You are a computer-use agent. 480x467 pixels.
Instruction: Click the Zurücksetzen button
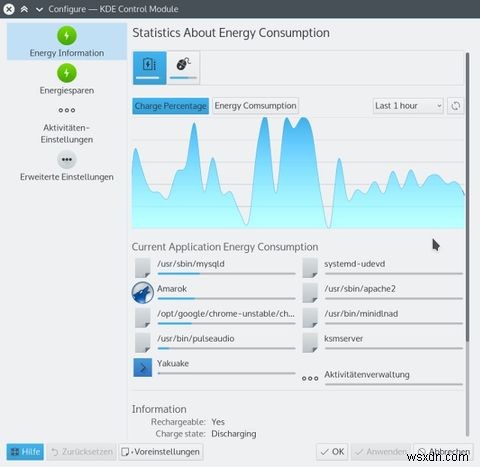pyautogui.click(x=81, y=452)
